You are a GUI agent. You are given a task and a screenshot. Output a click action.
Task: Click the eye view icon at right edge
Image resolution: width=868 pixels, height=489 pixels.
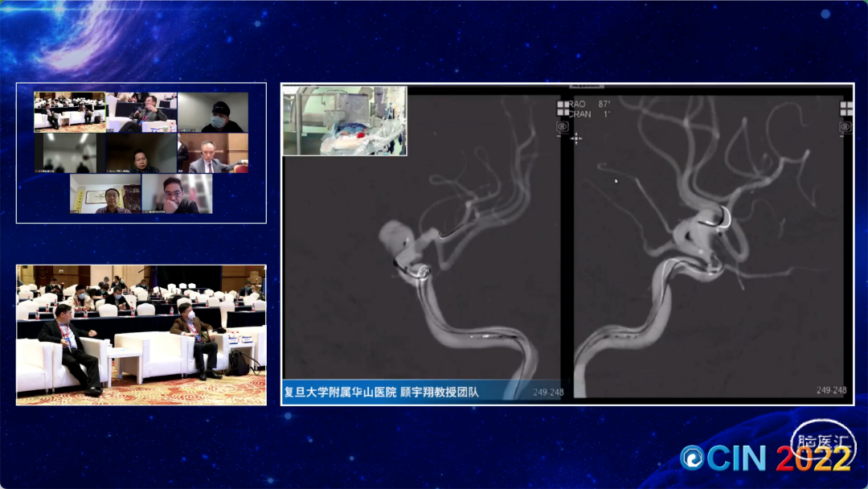(x=845, y=127)
